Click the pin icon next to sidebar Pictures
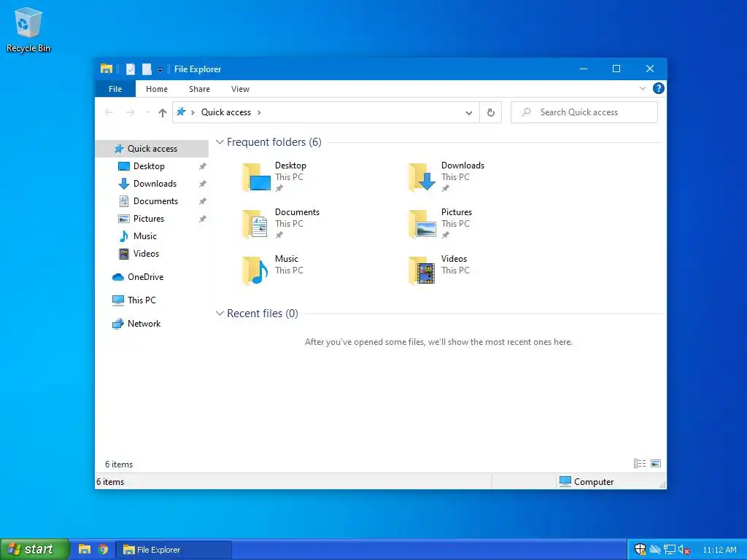This screenshot has height=560, width=747. (203, 219)
